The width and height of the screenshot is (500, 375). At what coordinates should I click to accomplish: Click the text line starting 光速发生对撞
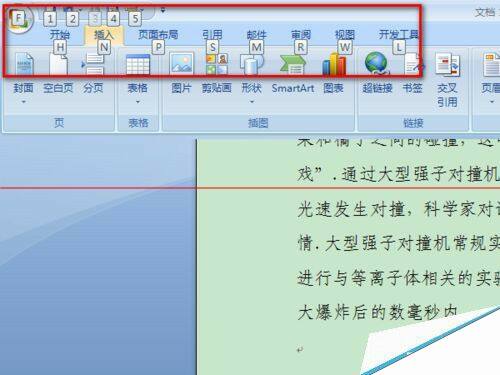coord(398,210)
